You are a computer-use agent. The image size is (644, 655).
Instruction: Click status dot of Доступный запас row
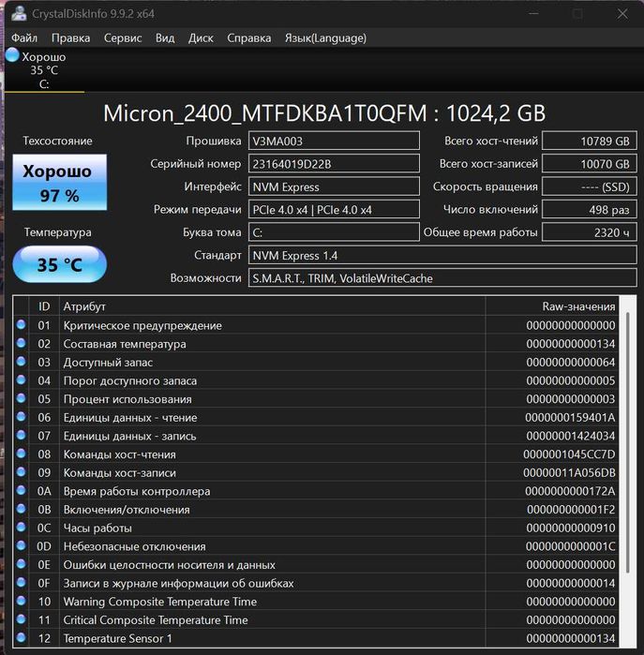[x=21, y=362]
